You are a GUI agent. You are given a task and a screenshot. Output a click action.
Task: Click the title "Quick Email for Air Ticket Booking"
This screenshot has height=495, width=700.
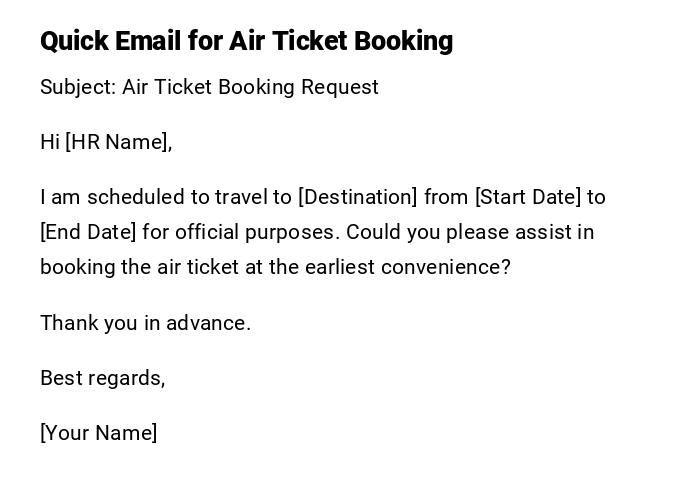[x=246, y=41]
